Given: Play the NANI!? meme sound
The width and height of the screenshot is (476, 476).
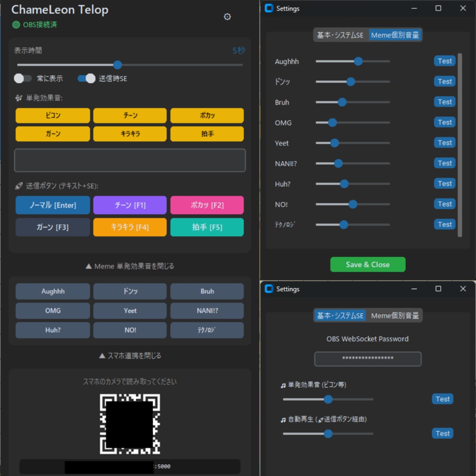Looking at the screenshot, I should (207, 311).
